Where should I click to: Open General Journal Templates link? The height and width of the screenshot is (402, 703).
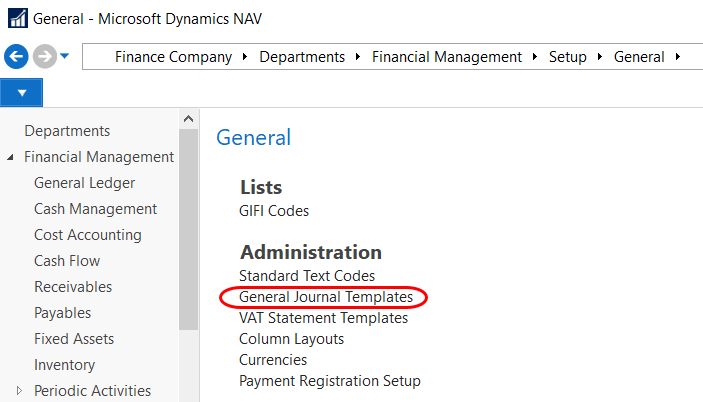coord(325,297)
